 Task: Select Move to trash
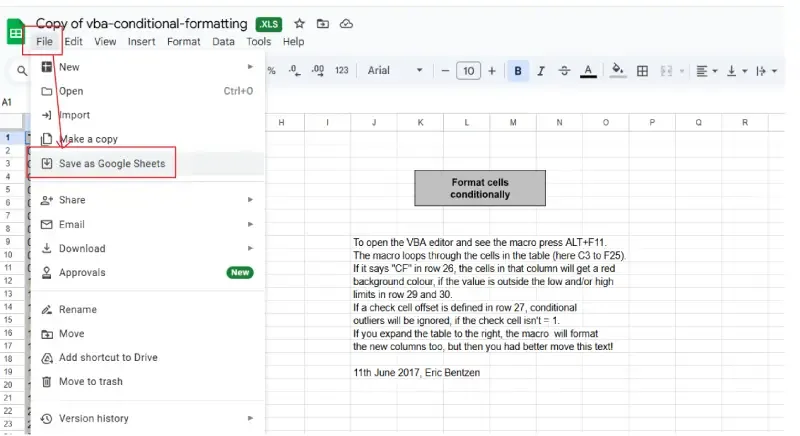pos(147,381)
